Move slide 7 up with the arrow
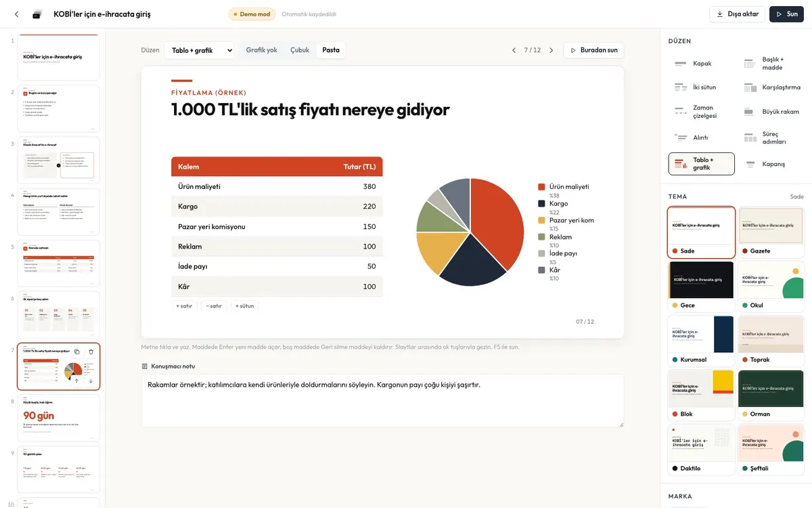 [76, 381]
